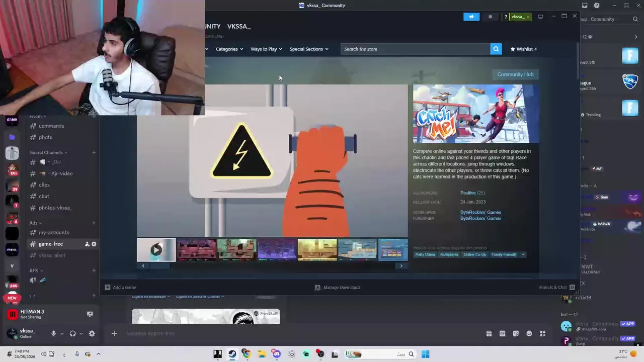Open the Community Hub
Image resolution: width=644 pixels, height=362 pixels.
click(x=515, y=74)
